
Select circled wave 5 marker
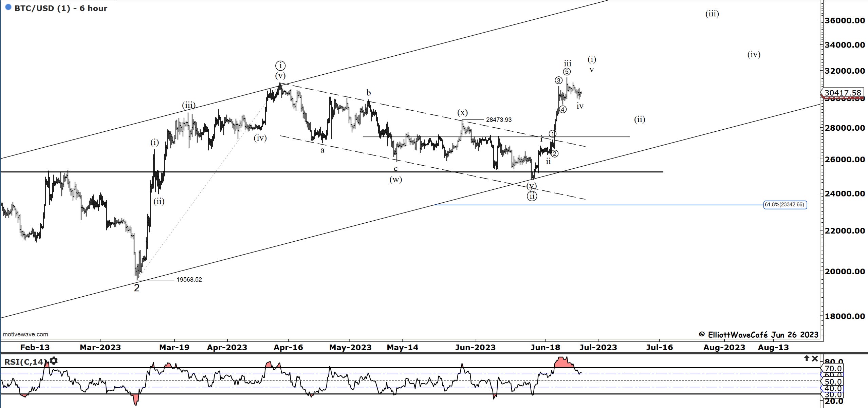567,72
